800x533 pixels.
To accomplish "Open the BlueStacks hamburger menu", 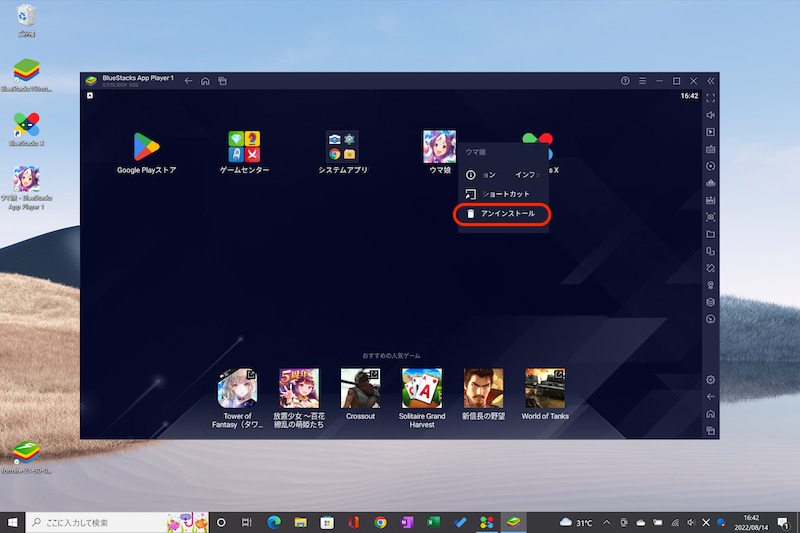I will click(643, 81).
